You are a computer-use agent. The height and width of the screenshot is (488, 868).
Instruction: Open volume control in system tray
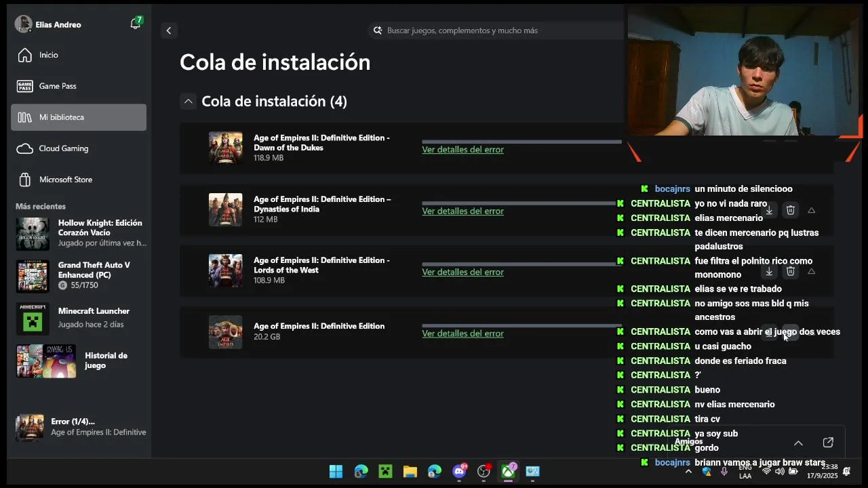[779, 471]
